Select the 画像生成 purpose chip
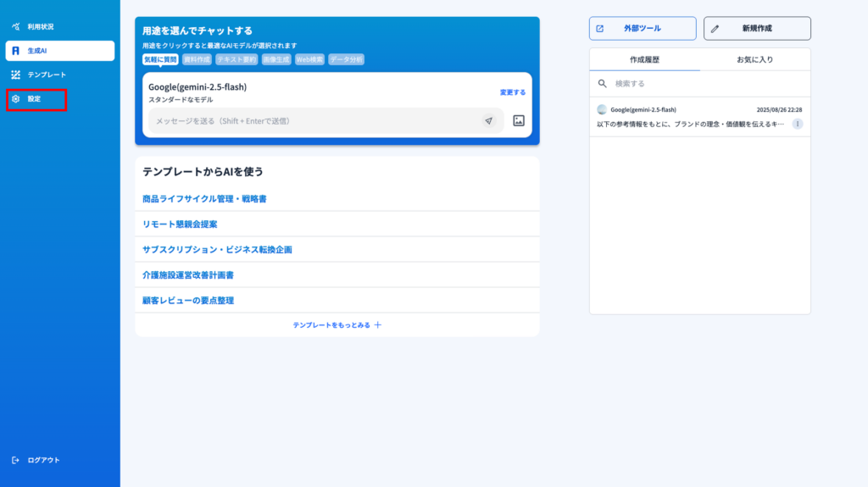Image resolution: width=868 pixels, height=487 pixels. tap(276, 59)
